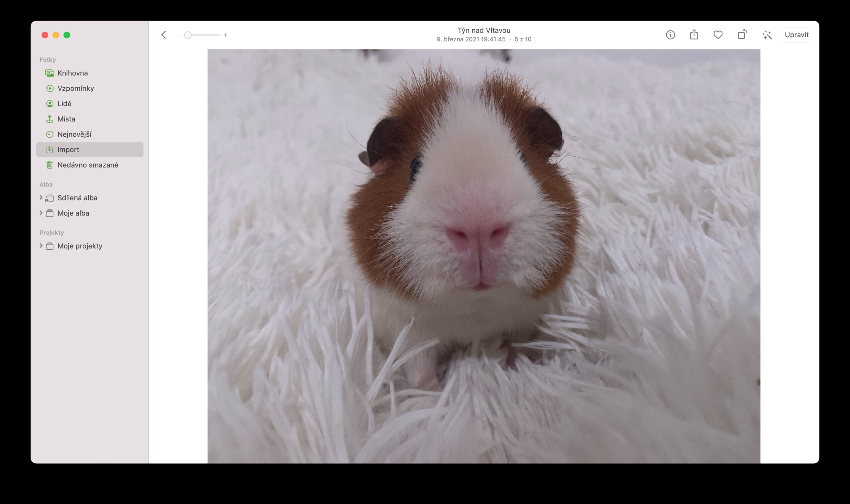Open the Alba section header

45,184
